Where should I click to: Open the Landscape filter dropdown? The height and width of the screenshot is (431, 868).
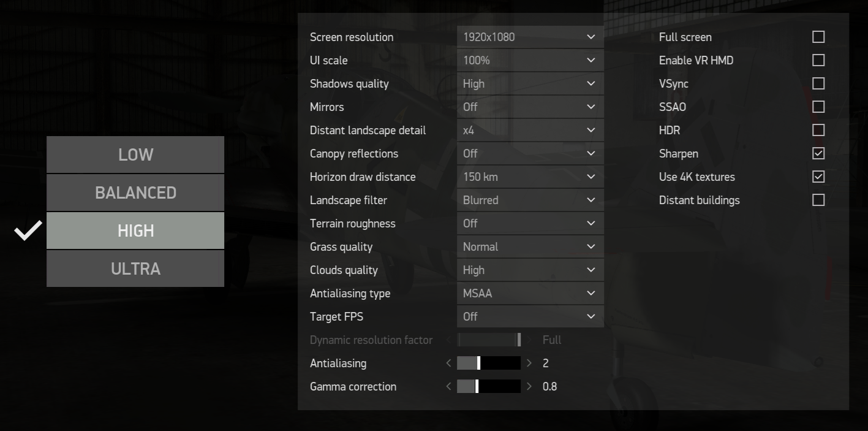coord(530,200)
